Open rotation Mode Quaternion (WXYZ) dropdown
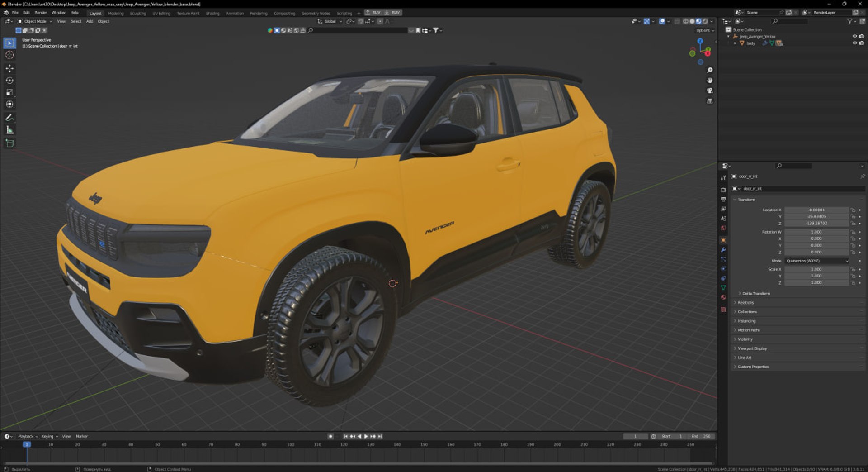This screenshot has width=868, height=472. point(817,261)
